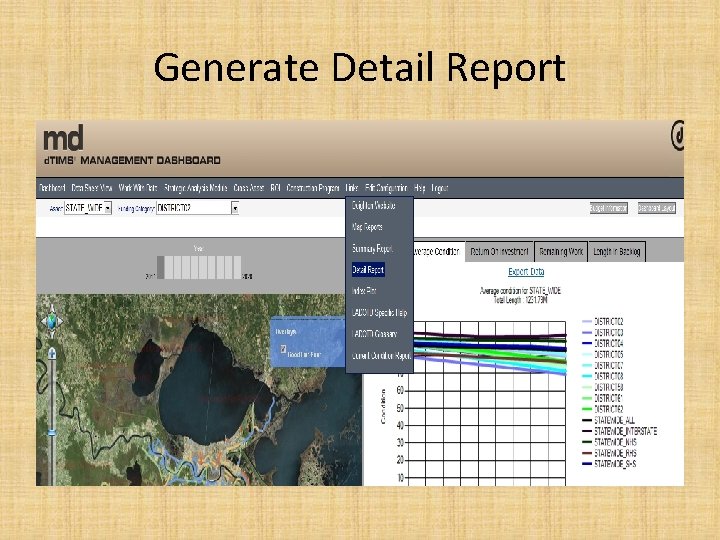Click the DISTRICT62 legend color line
This screenshot has height=540, width=720.
coord(587,409)
